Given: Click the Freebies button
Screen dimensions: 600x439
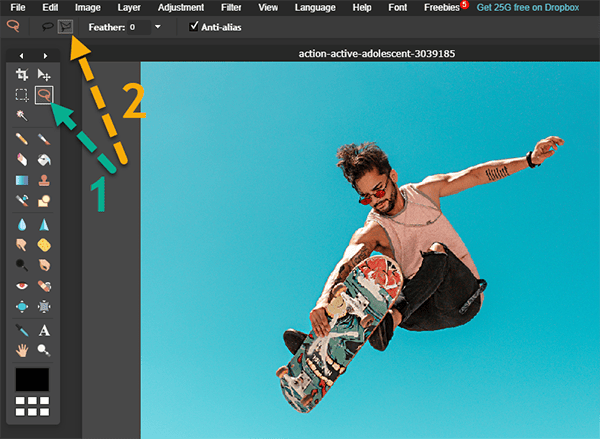Looking at the screenshot, I should [444, 7].
